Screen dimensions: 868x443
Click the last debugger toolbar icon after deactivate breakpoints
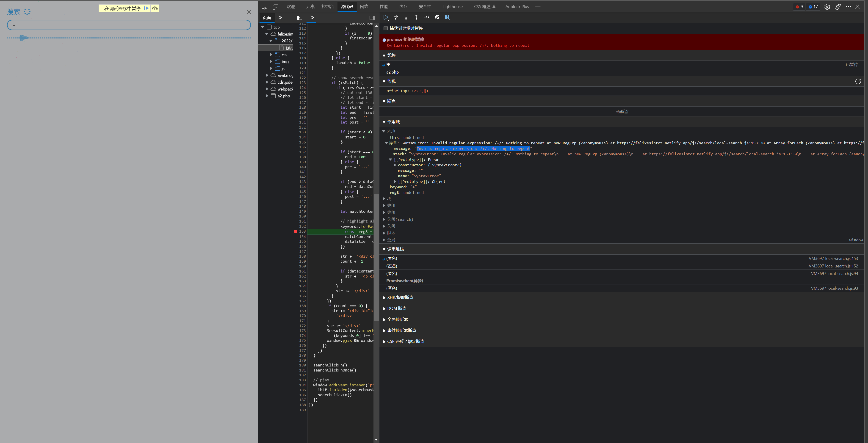pyautogui.click(x=448, y=17)
